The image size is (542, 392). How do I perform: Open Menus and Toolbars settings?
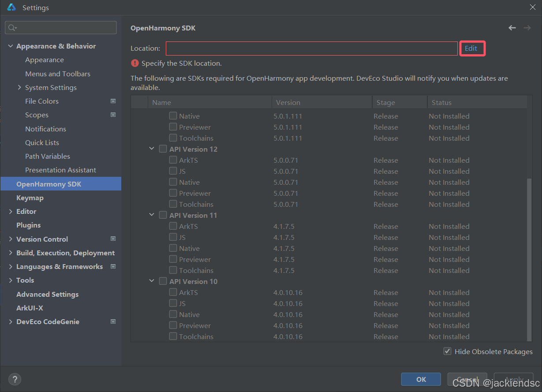(x=58, y=74)
